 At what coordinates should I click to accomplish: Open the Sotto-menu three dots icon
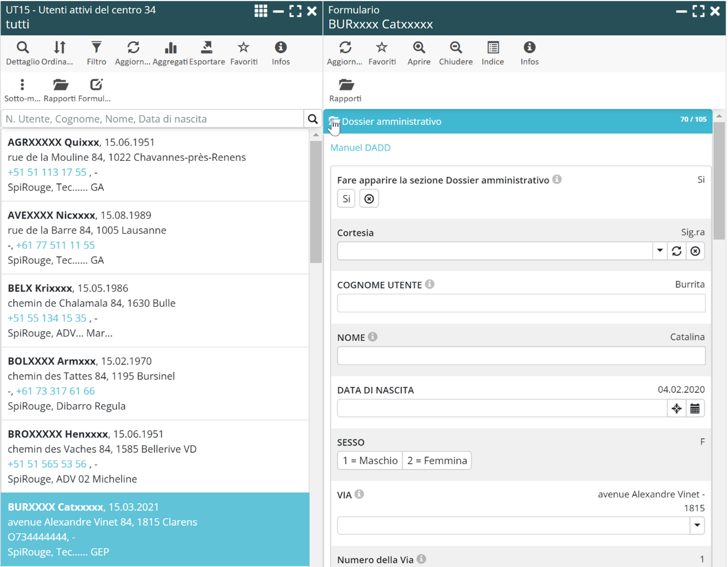tap(22, 85)
